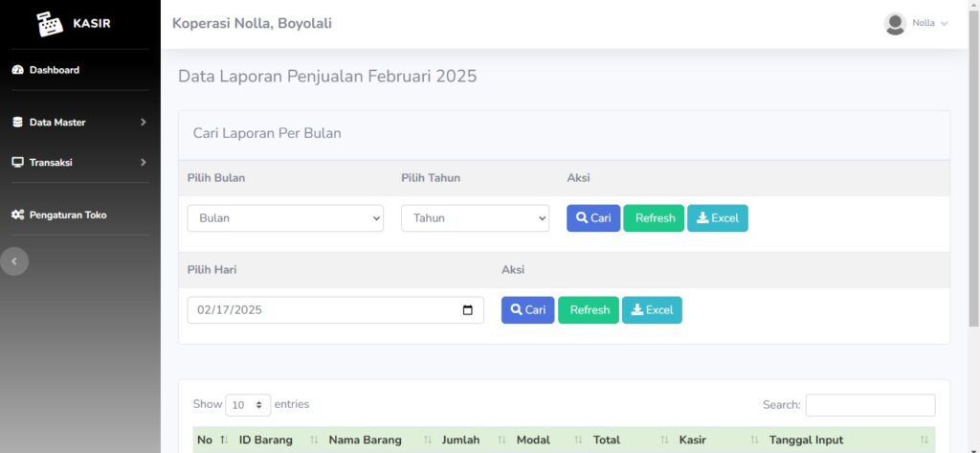The image size is (980, 453).
Task: Open the calendar picker icon in date field
Action: (467, 309)
